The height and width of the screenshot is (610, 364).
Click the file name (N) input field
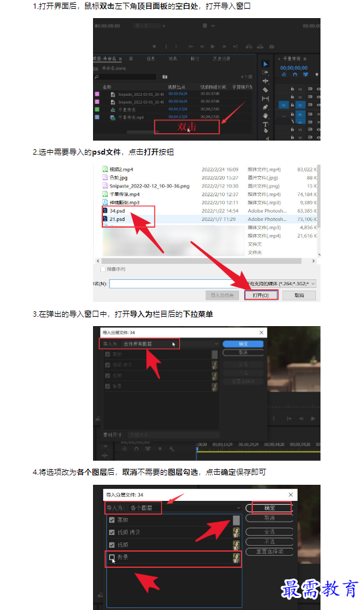[177, 284]
